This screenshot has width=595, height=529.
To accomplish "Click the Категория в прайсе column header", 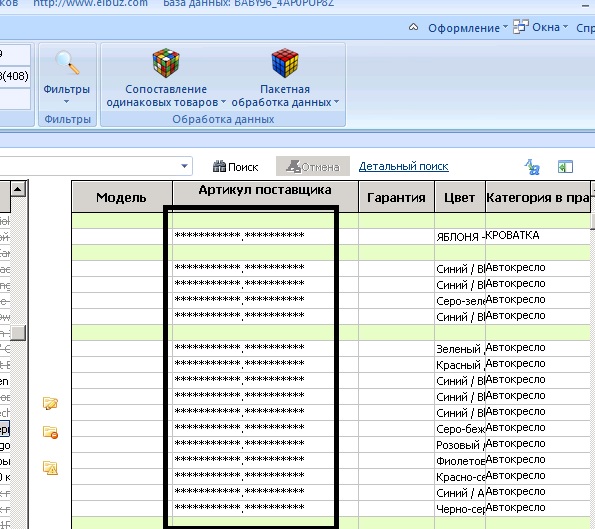I will [538, 197].
